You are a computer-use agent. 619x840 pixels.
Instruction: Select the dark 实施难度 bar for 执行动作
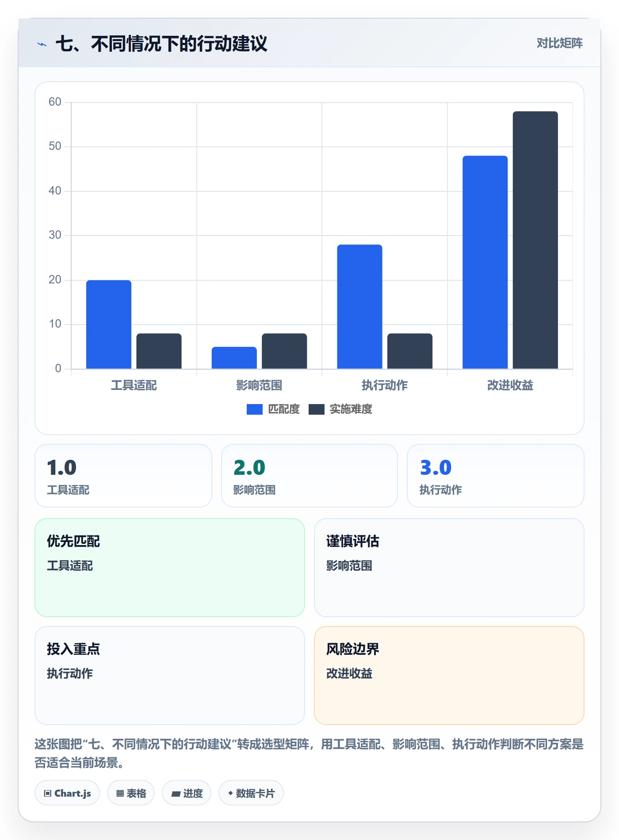coord(410,351)
